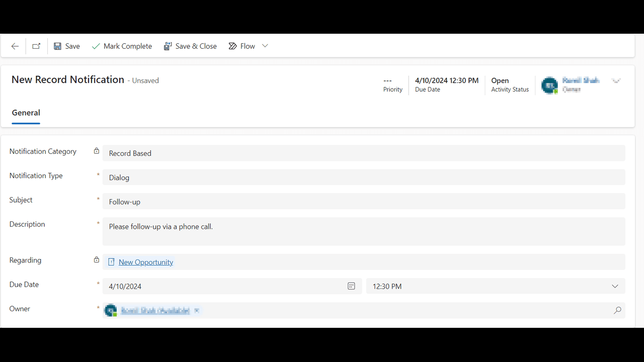Expand the header chevron next to owner
This screenshot has width=644, height=362.
616,81
